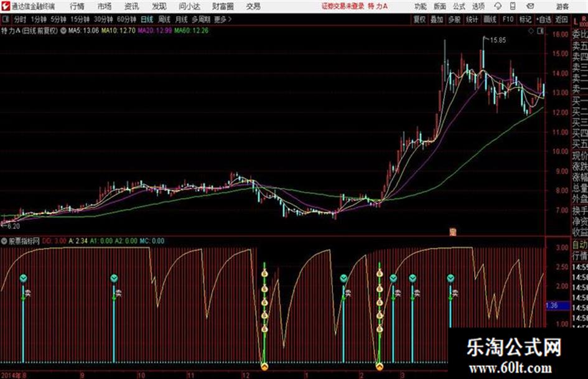Click the MA60: 12.26 indicator value

(191, 30)
